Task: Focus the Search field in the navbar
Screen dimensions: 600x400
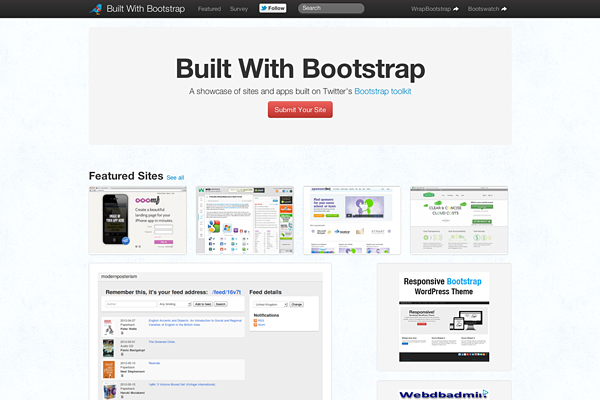Action: [x=331, y=8]
